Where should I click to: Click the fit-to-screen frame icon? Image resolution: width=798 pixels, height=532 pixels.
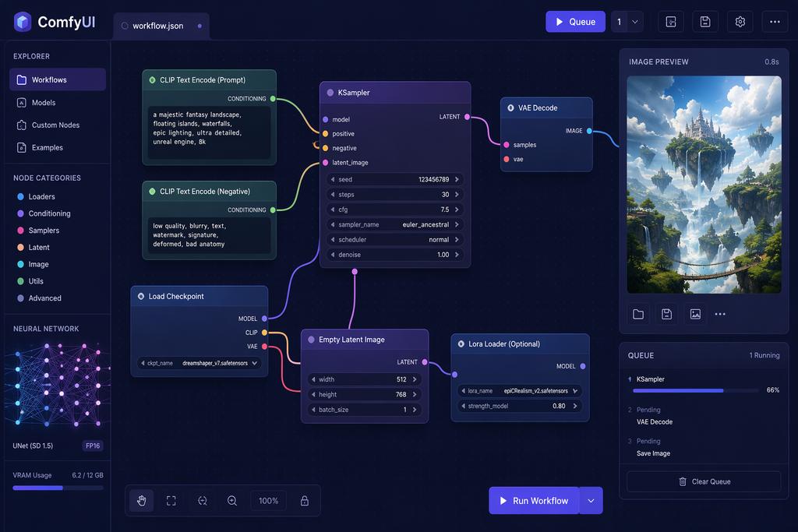coord(171,501)
